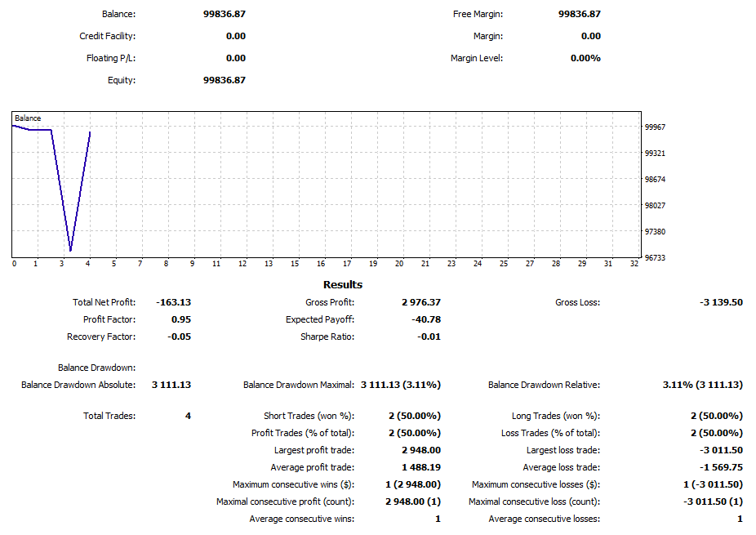Viewport: 756px width, 535px height.
Task: Click the Balance legend in chart
Action: [x=28, y=118]
